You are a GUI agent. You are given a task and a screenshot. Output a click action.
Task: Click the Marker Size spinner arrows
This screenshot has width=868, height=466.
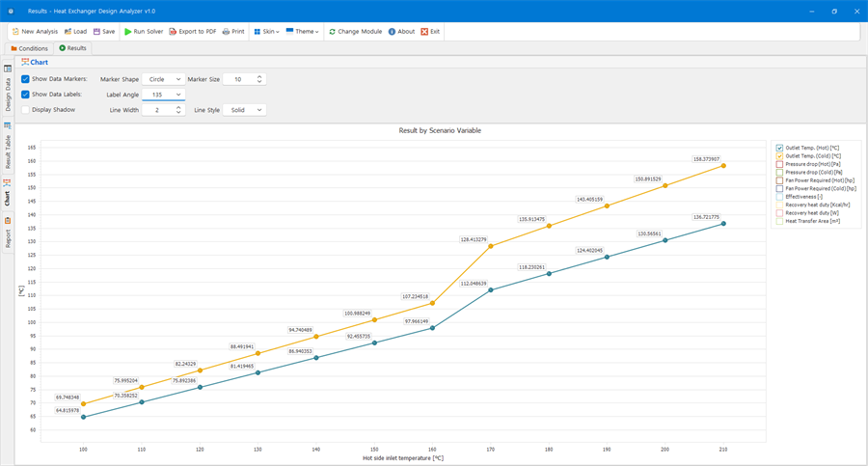[259, 79]
